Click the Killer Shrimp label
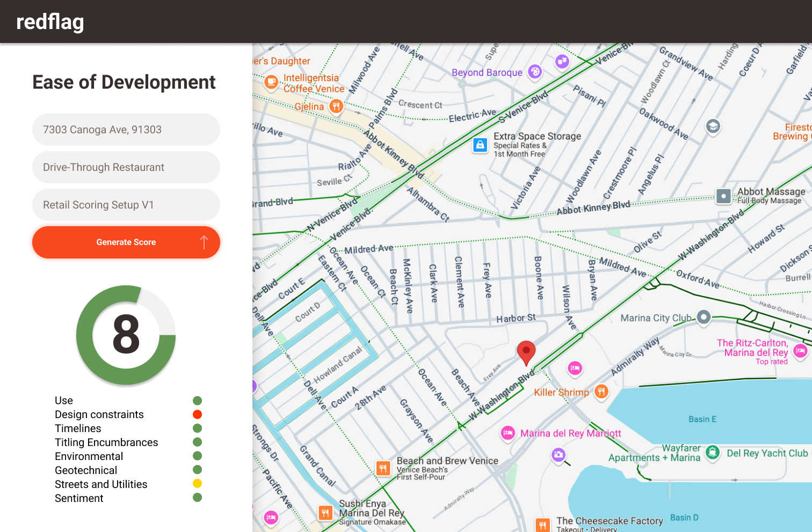Image resolution: width=812 pixels, height=532 pixels. [x=561, y=392]
